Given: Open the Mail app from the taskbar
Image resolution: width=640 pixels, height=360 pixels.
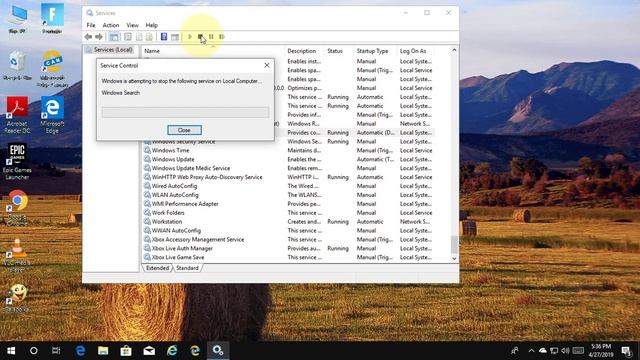Looking at the screenshot, I should [x=149, y=351].
